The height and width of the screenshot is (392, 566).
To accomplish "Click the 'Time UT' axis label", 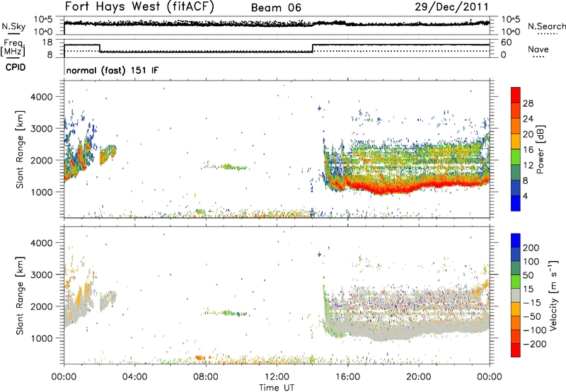I will point(277,387).
